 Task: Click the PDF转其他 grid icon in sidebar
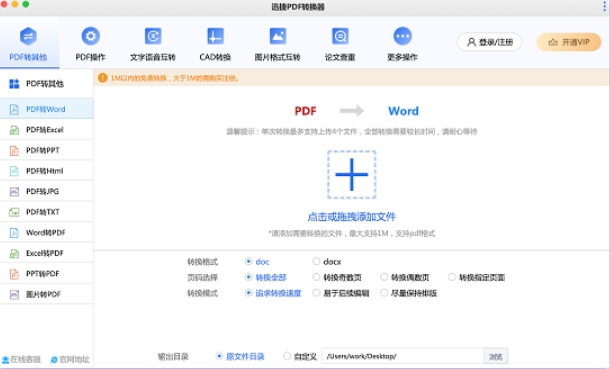pos(14,84)
